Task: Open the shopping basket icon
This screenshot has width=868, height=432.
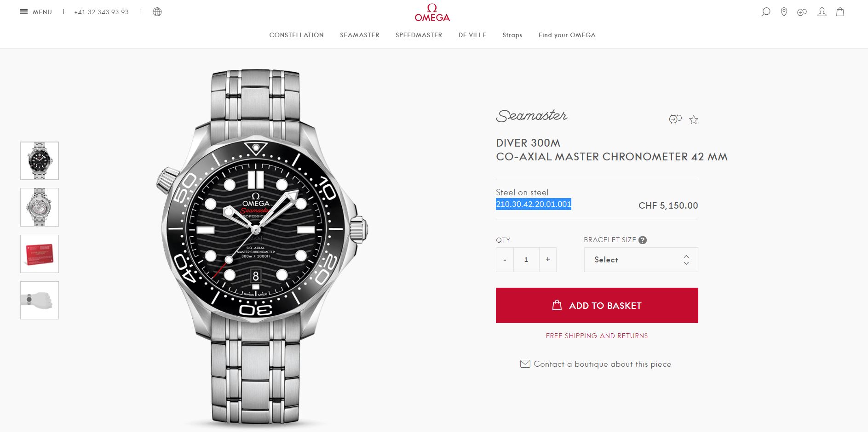Action: 840,12
